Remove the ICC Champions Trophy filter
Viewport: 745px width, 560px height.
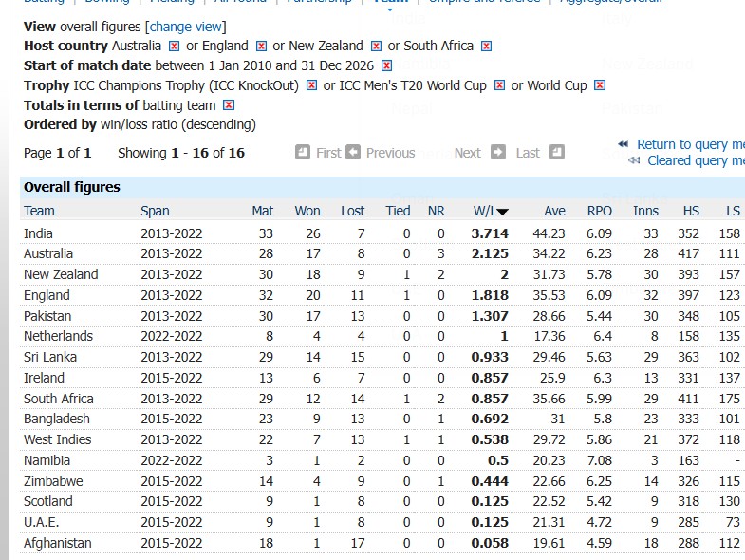(311, 85)
